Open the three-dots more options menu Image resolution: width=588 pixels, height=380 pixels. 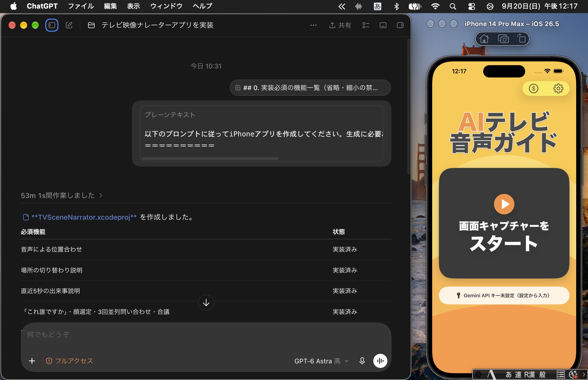point(313,25)
